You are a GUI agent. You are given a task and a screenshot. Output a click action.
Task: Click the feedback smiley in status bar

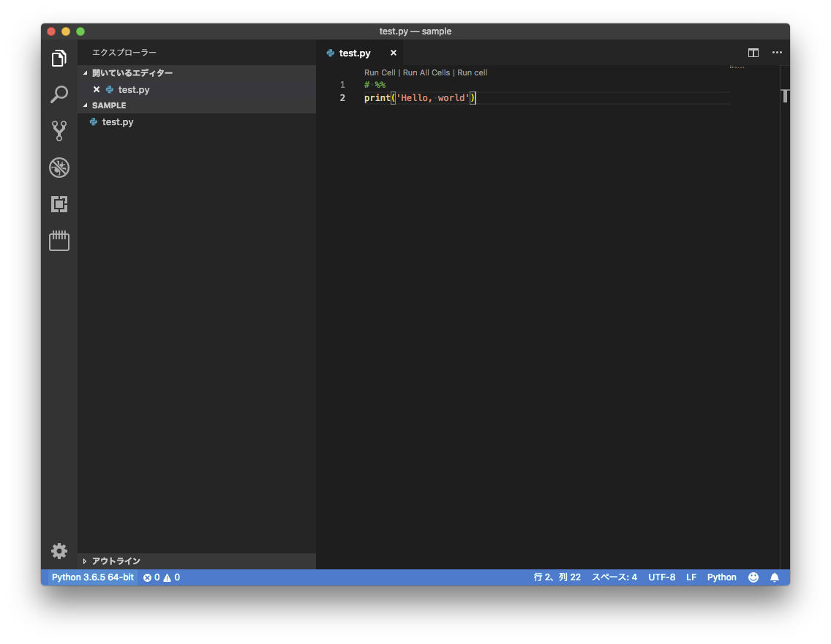coord(753,577)
